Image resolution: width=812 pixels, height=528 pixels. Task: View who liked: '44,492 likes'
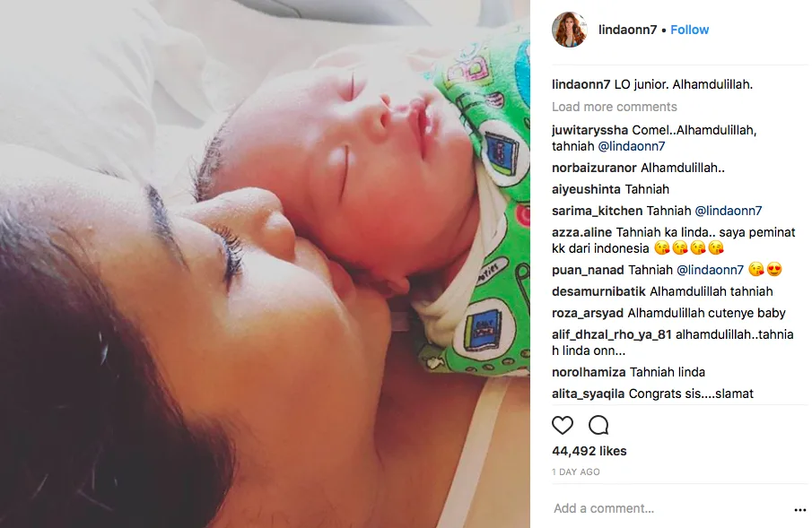589,452
